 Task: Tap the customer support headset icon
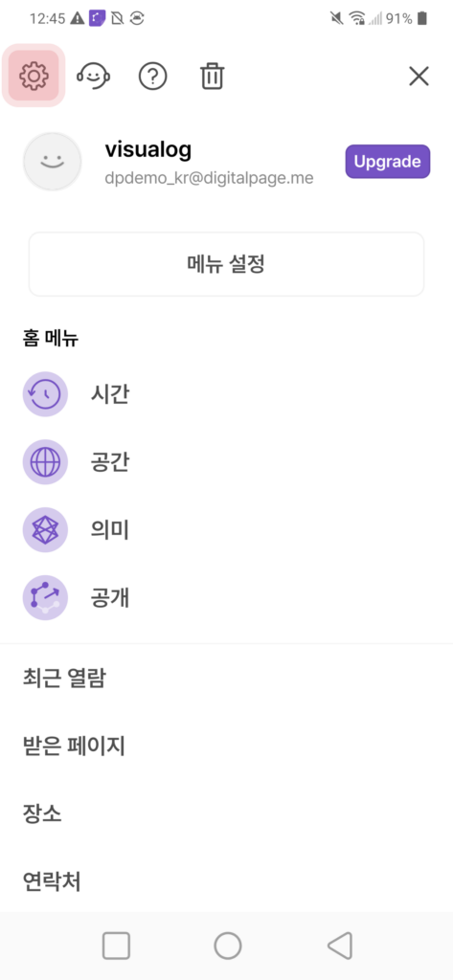[x=94, y=77]
